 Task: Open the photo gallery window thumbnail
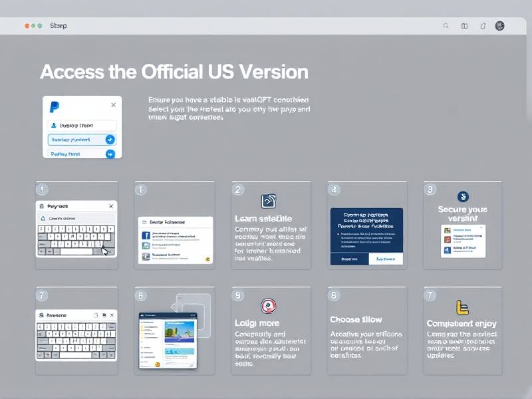click(x=168, y=340)
